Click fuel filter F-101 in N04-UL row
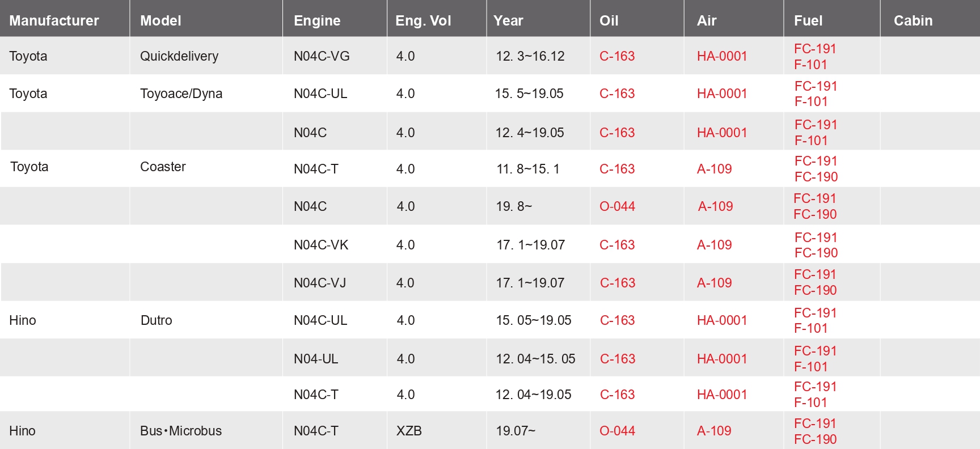980x449 pixels. pyautogui.click(x=810, y=367)
